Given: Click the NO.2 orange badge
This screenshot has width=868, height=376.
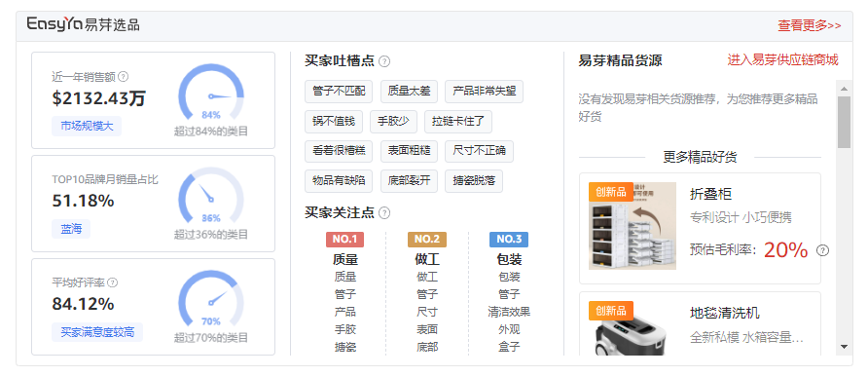Looking at the screenshot, I should (x=427, y=240).
